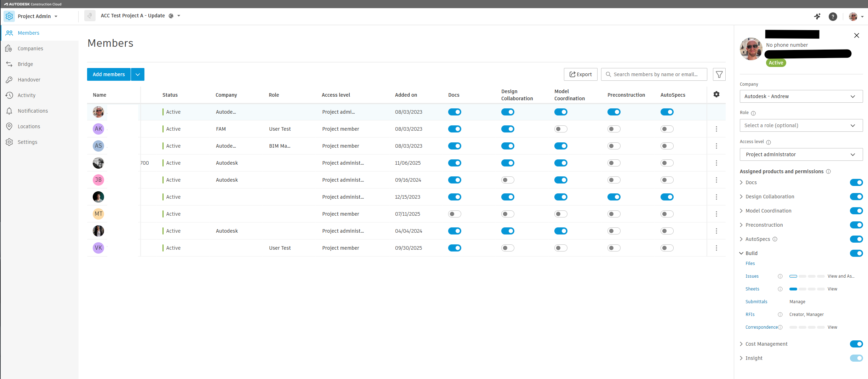
Task: Click the Activity clock icon
Action: click(x=9, y=95)
